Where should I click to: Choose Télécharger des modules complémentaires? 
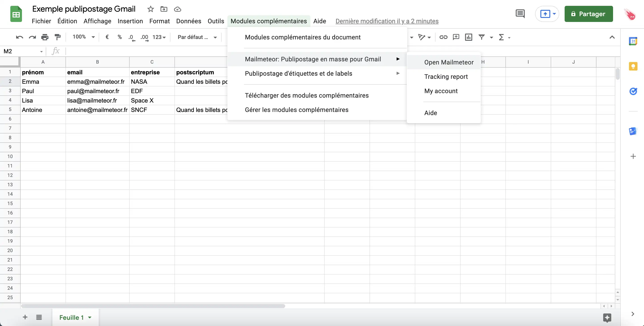point(317,95)
